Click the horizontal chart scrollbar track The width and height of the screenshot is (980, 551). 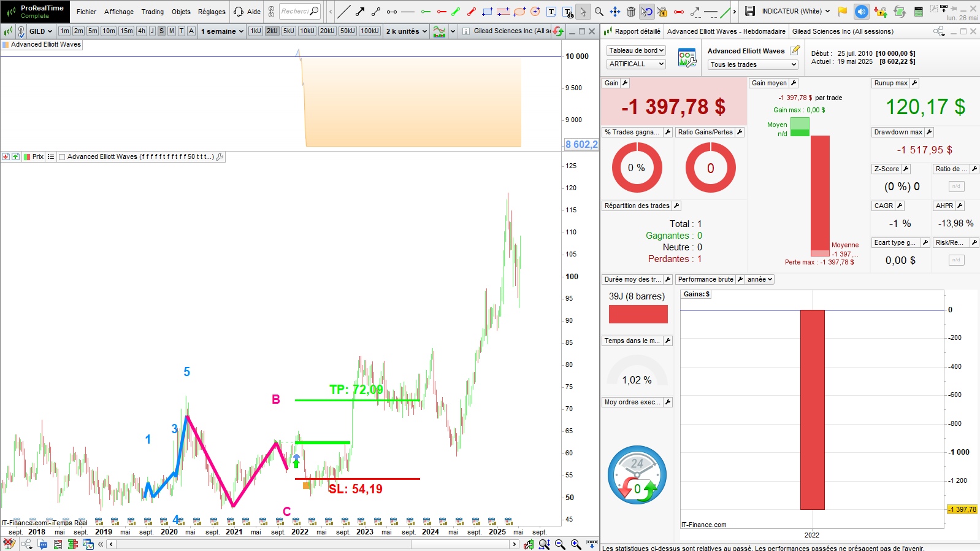point(313,544)
